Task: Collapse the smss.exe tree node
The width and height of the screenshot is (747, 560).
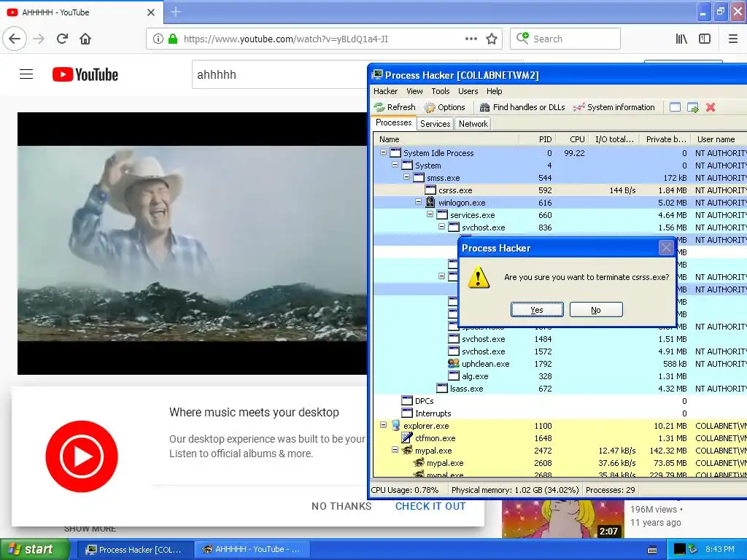Action: click(407, 177)
